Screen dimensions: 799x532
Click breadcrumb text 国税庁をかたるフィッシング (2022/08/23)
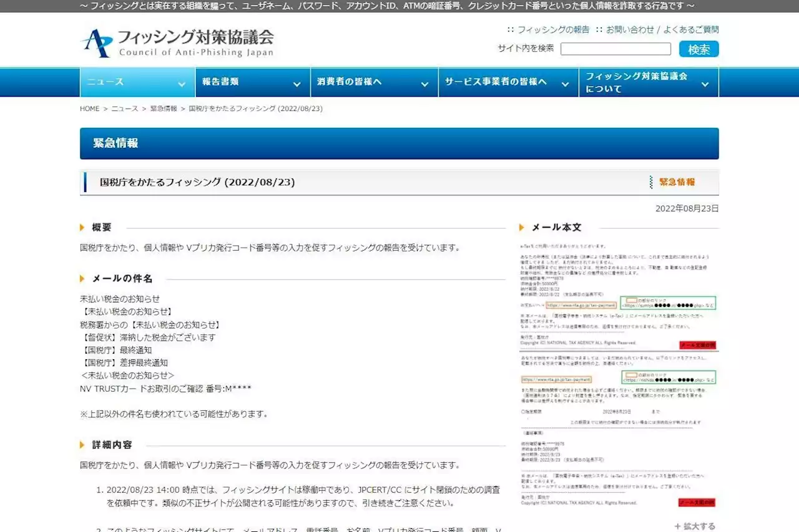click(255, 109)
